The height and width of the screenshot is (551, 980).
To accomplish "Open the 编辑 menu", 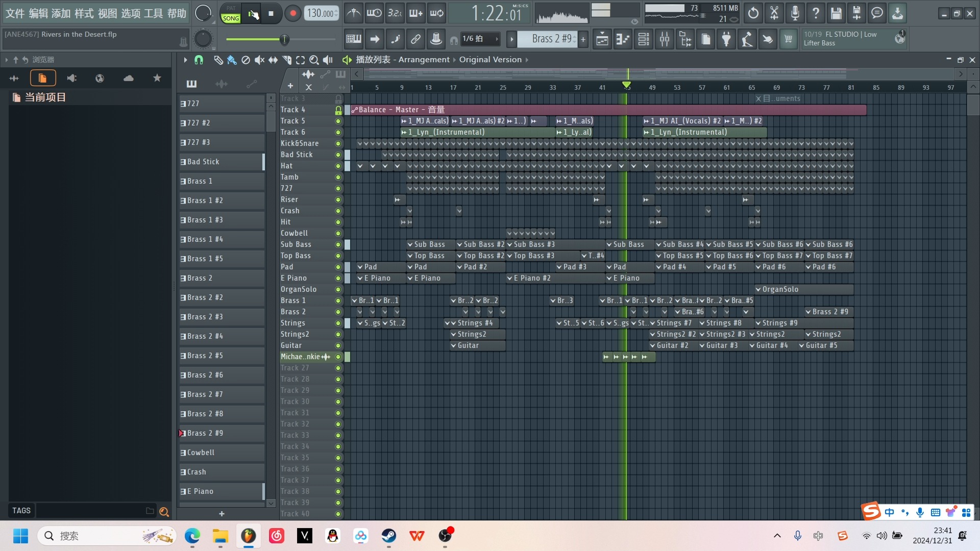I will 38,13.
